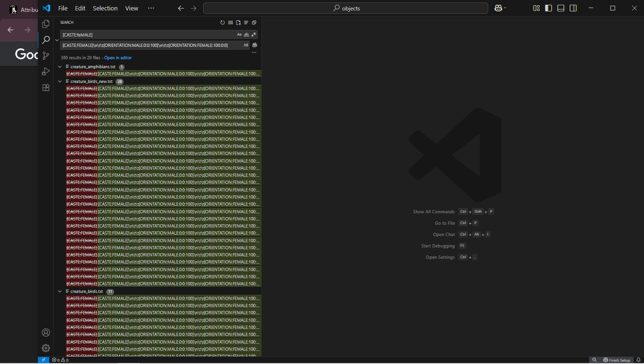Click the creature_amphibians.txt file name
Image resolution: width=644 pixels, height=364 pixels.
pos(93,67)
